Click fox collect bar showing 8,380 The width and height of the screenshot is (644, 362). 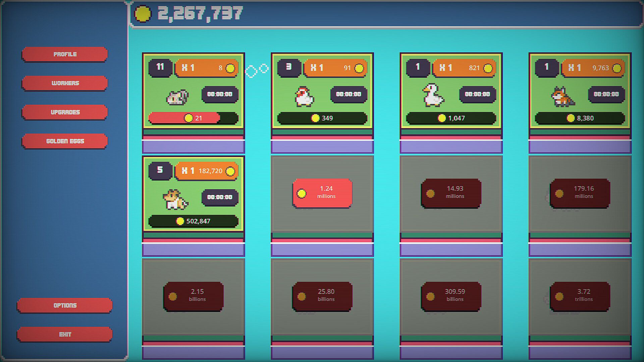pos(580,118)
